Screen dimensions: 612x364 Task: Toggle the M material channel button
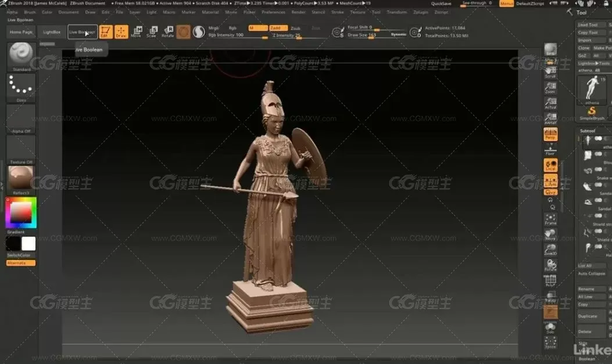258,28
